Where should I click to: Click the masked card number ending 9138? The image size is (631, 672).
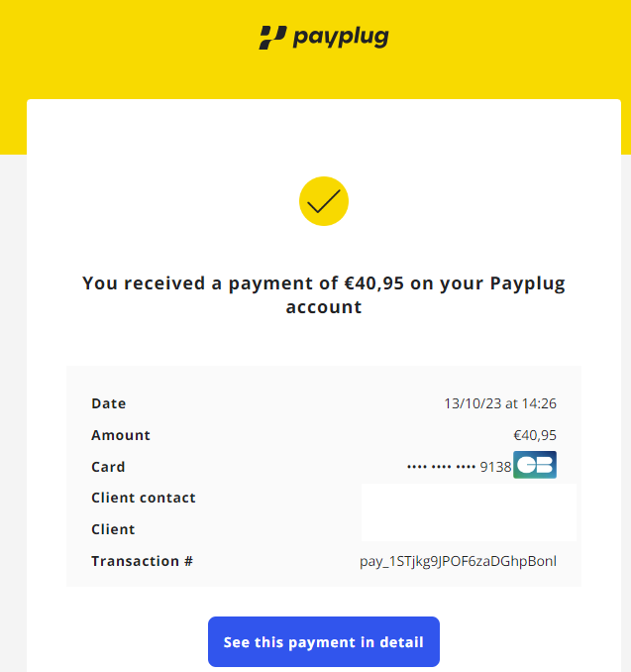click(x=460, y=467)
